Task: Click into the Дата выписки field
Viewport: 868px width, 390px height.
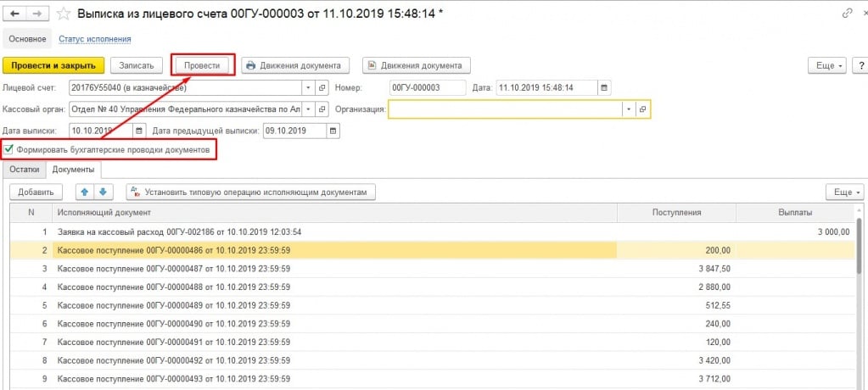Action: 101,131
